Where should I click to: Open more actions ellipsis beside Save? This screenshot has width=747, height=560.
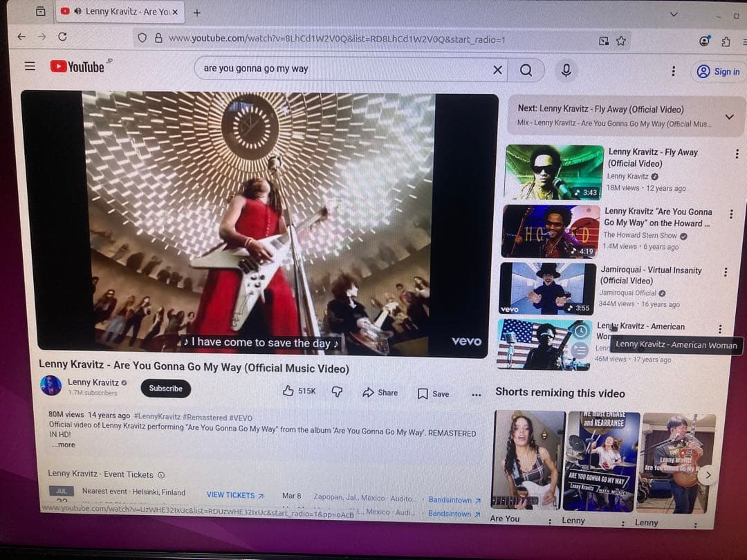coord(476,394)
